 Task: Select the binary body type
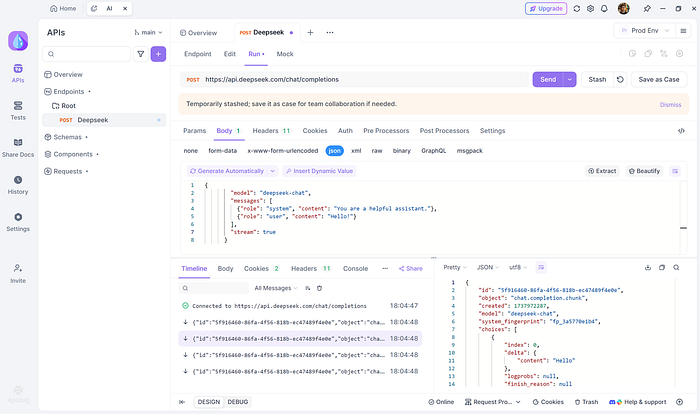[401, 151]
